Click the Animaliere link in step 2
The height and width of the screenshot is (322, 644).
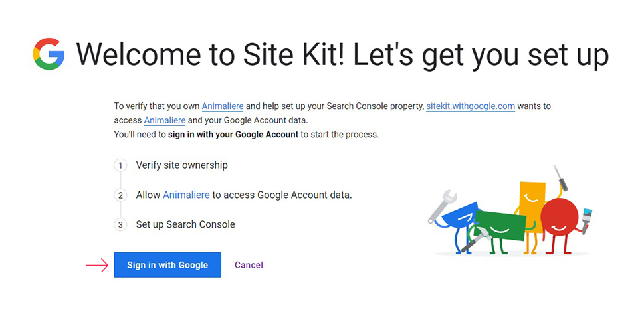[x=186, y=195]
